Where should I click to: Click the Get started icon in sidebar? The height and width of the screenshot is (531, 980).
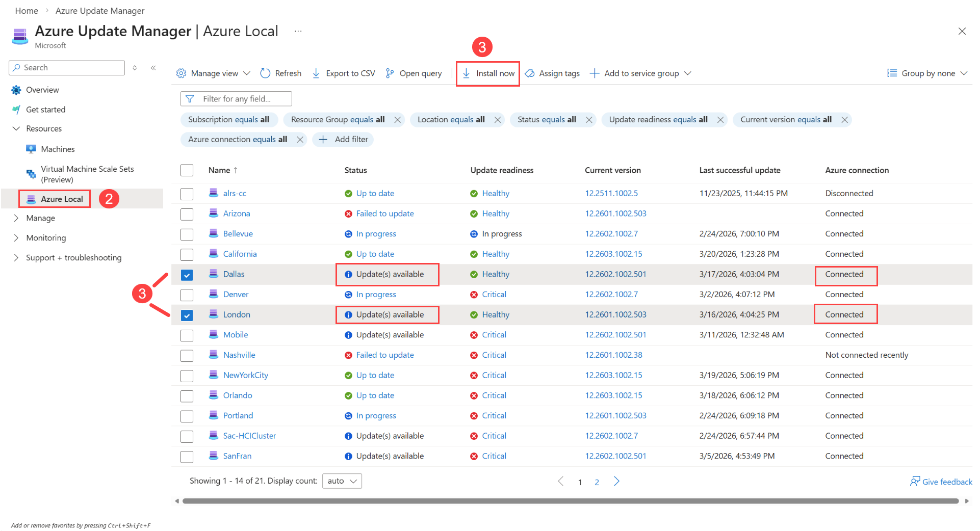[x=16, y=110]
